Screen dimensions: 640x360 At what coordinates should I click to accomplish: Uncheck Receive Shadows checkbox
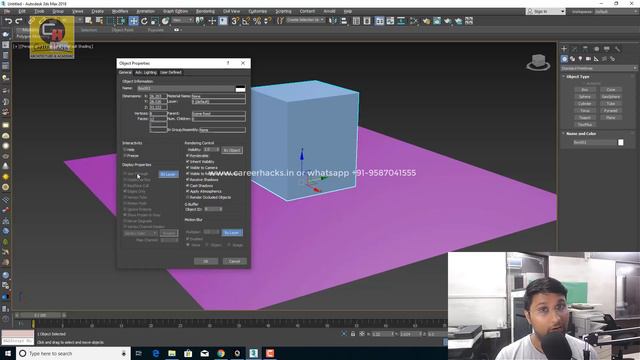188,180
